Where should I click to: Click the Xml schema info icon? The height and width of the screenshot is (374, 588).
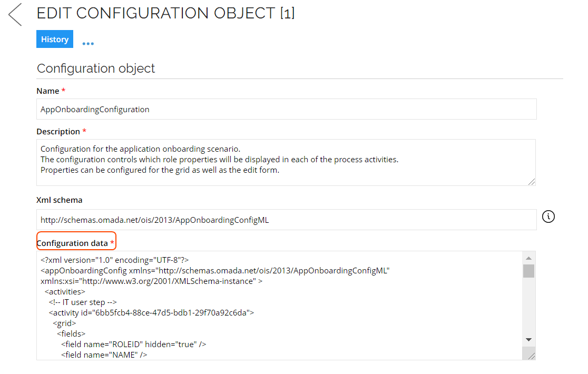coord(548,216)
